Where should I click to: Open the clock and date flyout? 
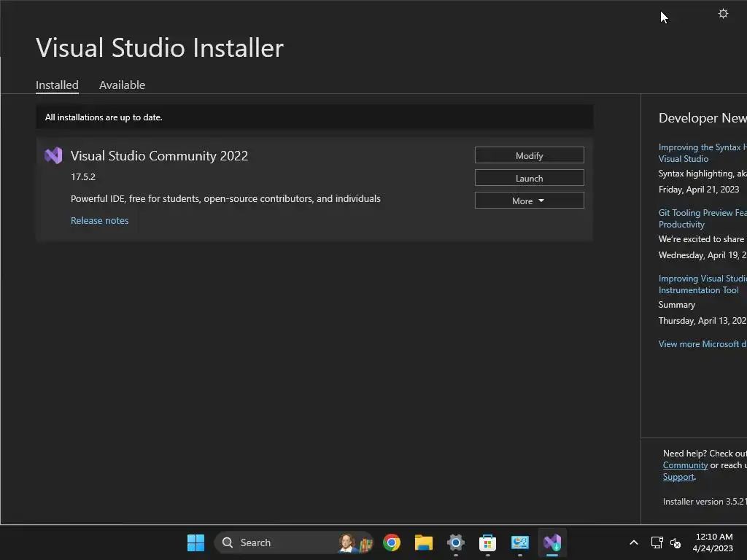tap(713, 542)
